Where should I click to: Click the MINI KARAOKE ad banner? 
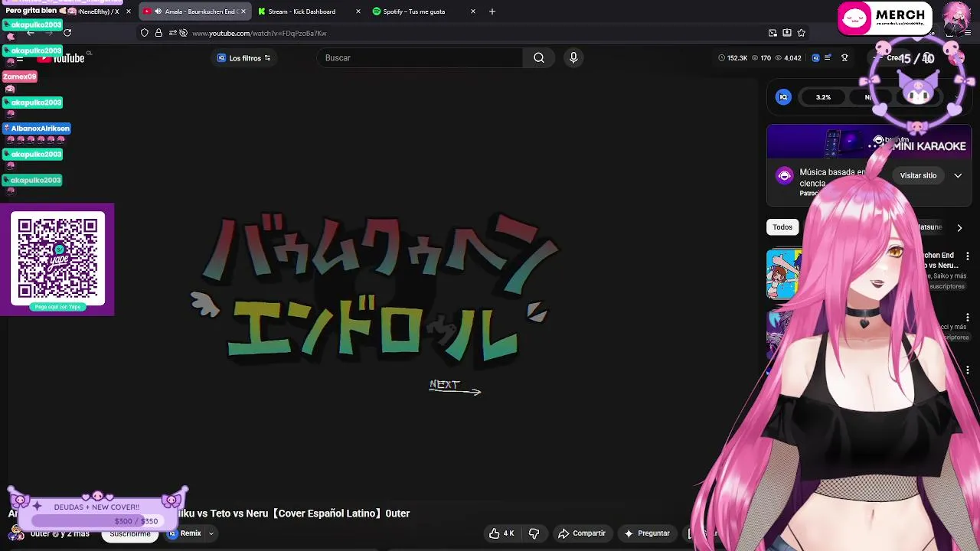tap(869, 142)
